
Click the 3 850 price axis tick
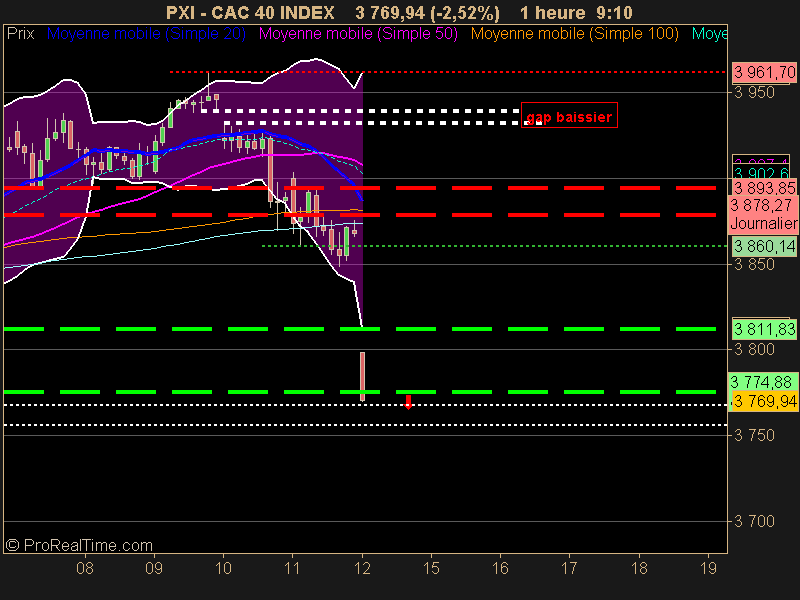(x=754, y=265)
